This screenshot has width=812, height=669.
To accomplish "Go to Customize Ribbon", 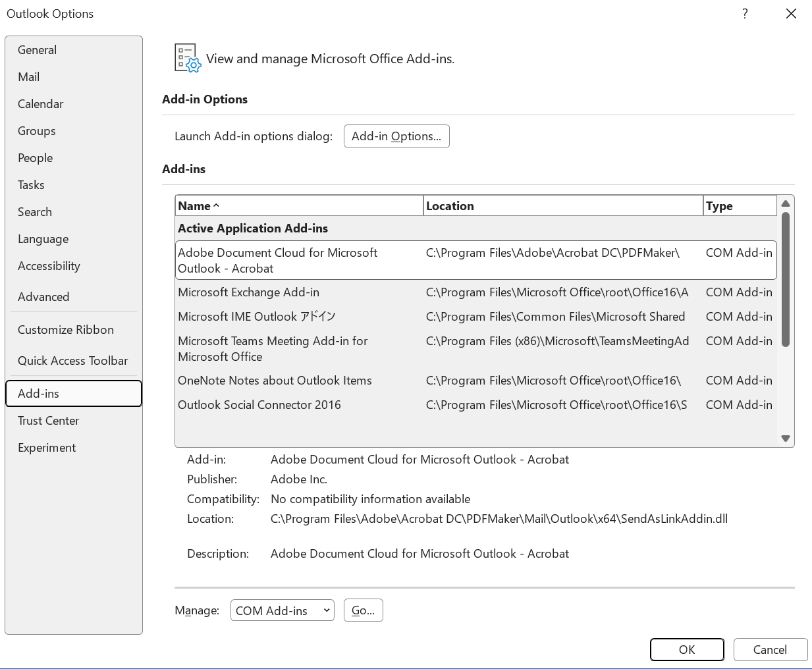I will click(x=74, y=330).
